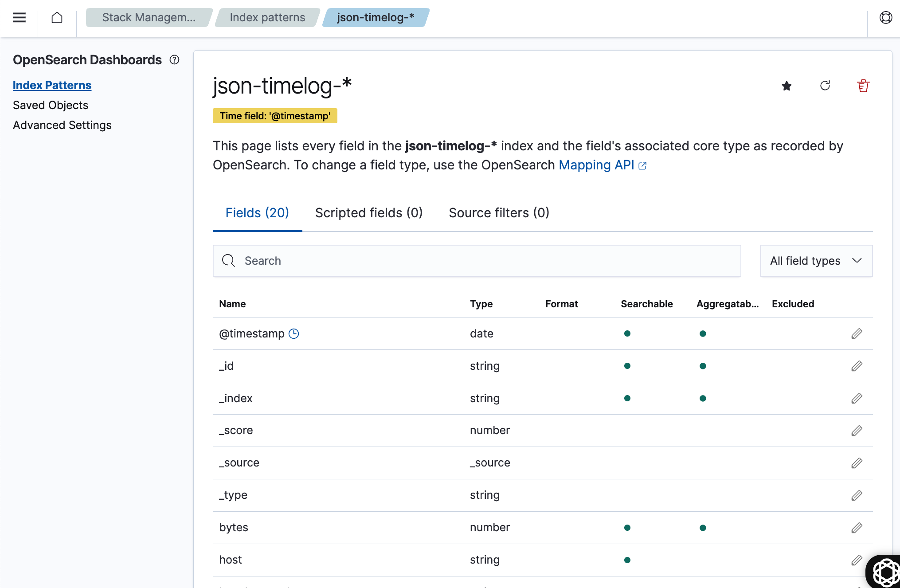Refresh the field list
900x588 pixels.
[x=825, y=86]
